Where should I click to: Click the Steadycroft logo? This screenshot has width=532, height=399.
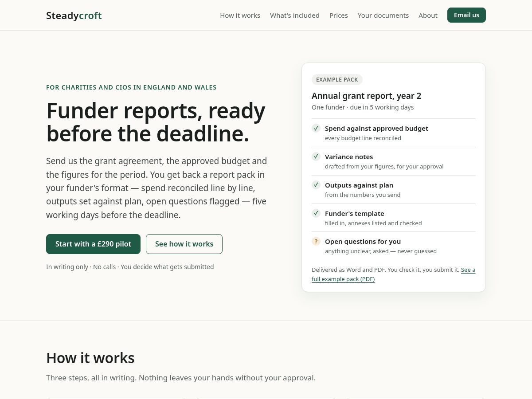74,16
